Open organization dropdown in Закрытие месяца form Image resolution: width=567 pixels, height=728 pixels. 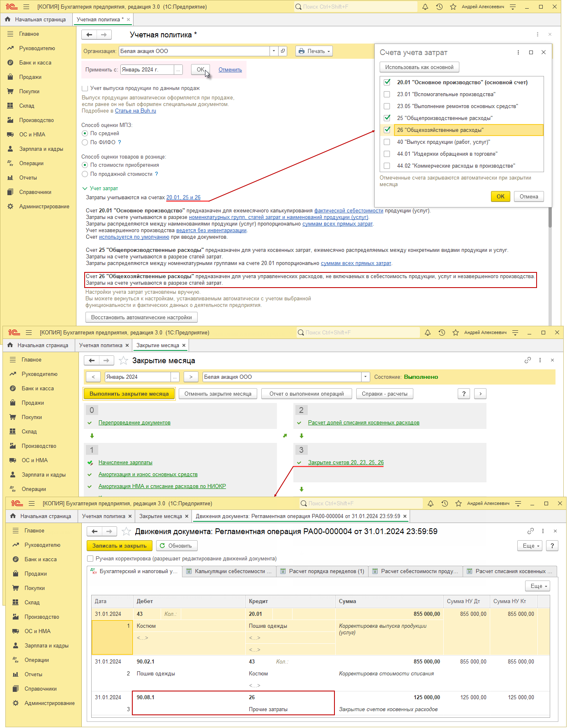pyautogui.click(x=365, y=377)
